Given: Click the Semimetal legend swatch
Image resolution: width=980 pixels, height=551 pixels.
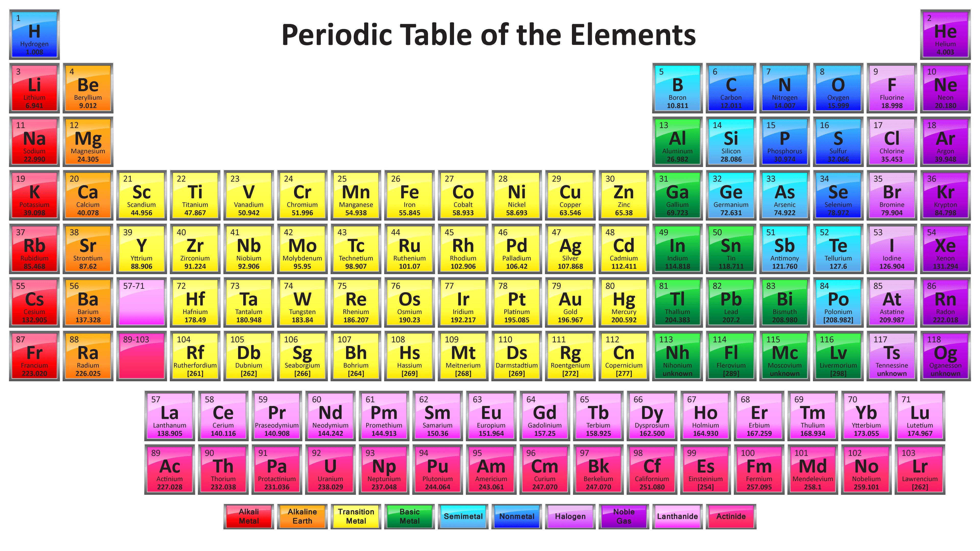Looking at the screenshot, I should 463,516.
